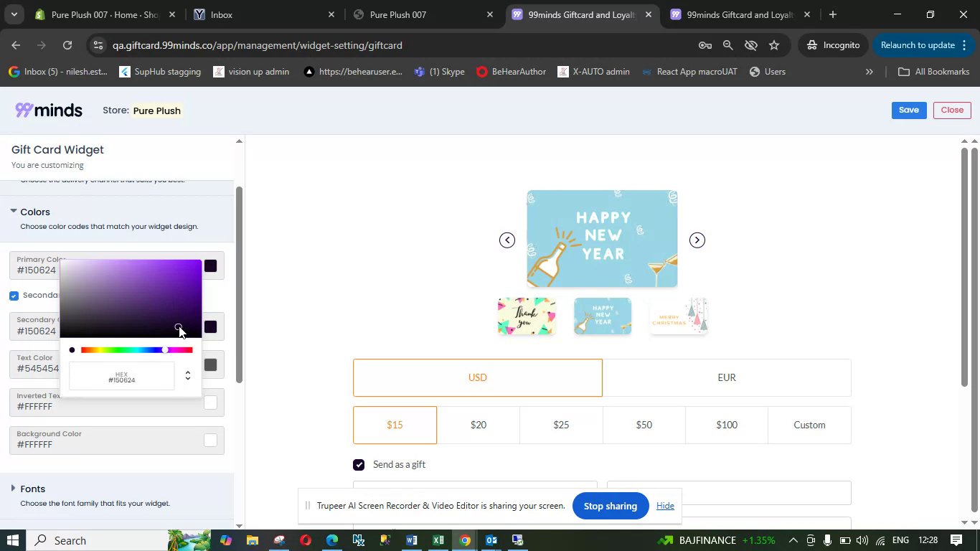The image size is (980, 551).
Task: Hide the screen sharing bar
Action: coord(665,506)
